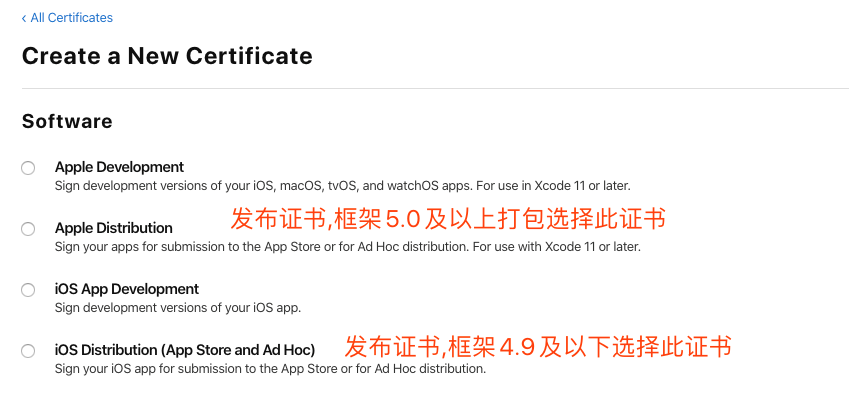
Task: Click the description 'Sign your iOS app for submission'
Action: [270, 370]
